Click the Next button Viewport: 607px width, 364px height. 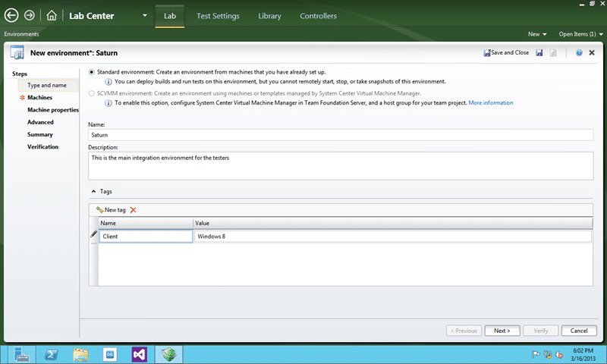click(502, 331)
